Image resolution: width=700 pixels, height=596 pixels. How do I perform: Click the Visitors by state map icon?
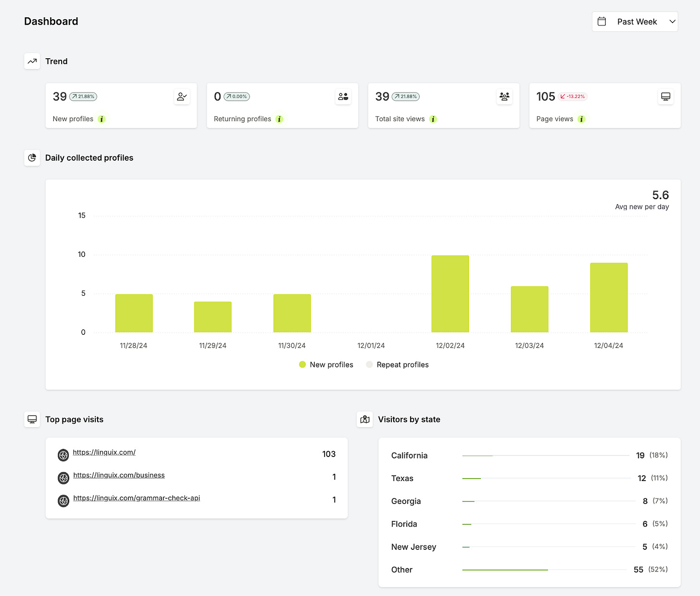pos(365,419)
